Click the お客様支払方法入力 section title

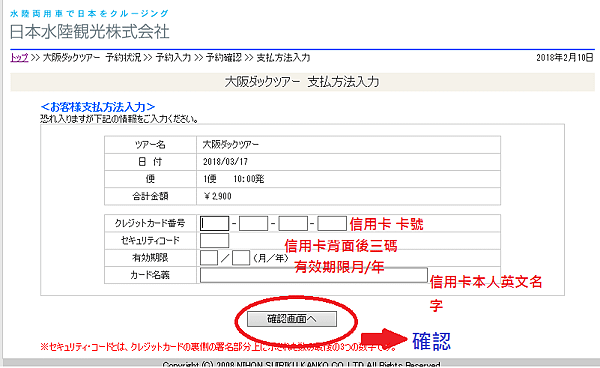click(98, 107)
